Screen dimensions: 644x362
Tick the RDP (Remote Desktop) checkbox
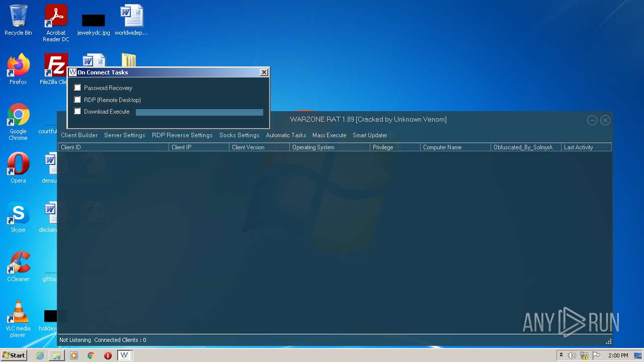(77, 100)
